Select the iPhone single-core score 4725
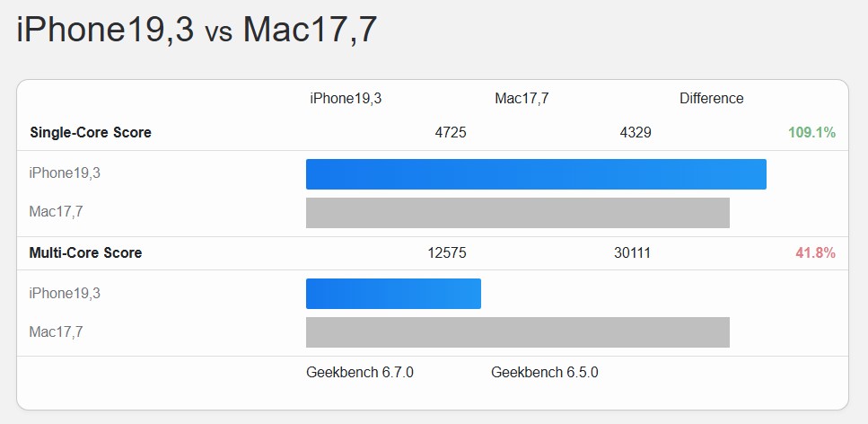The width and height of the screenshot is (868, 424). click(451, 133)
